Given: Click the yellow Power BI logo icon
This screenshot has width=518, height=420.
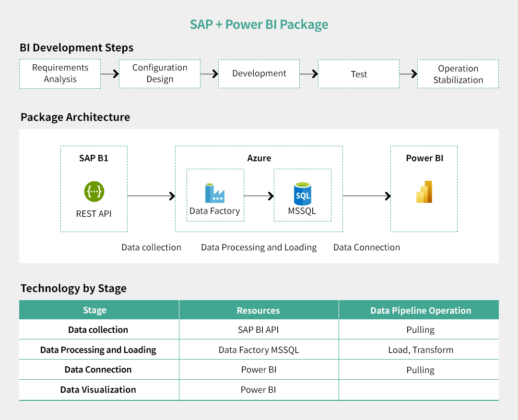Looking at the screenshot, I should (424, 192).
